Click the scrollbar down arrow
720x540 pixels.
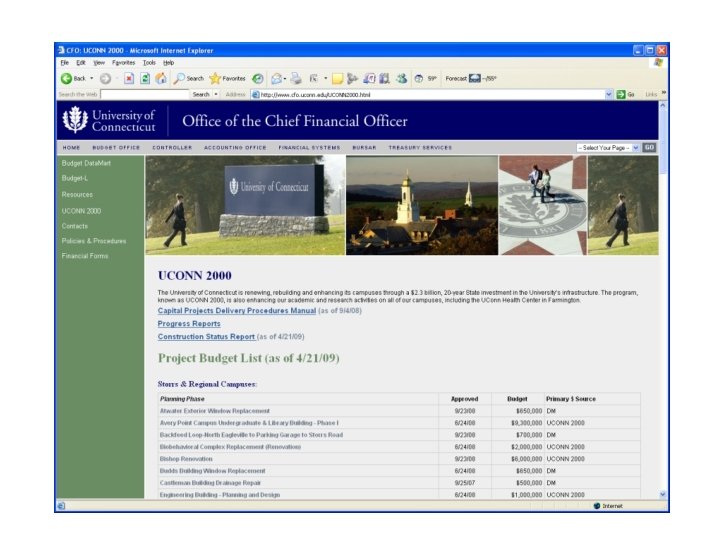(x=663, y=495)
